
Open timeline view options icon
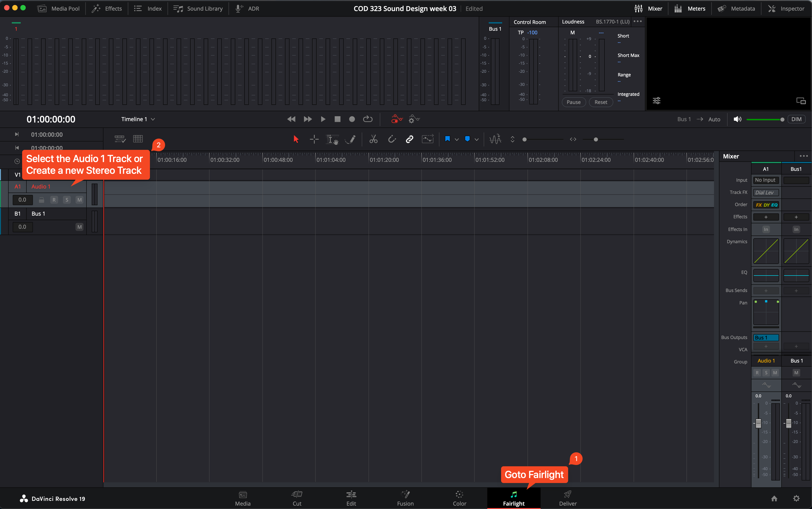(x=120, y=139)
